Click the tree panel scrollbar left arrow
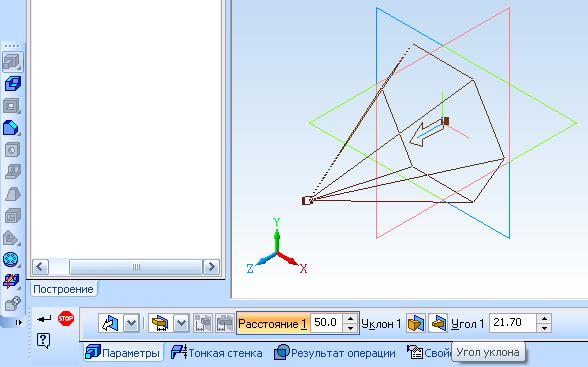The height and width of the screenshot is (367, 588). (40, 267)
